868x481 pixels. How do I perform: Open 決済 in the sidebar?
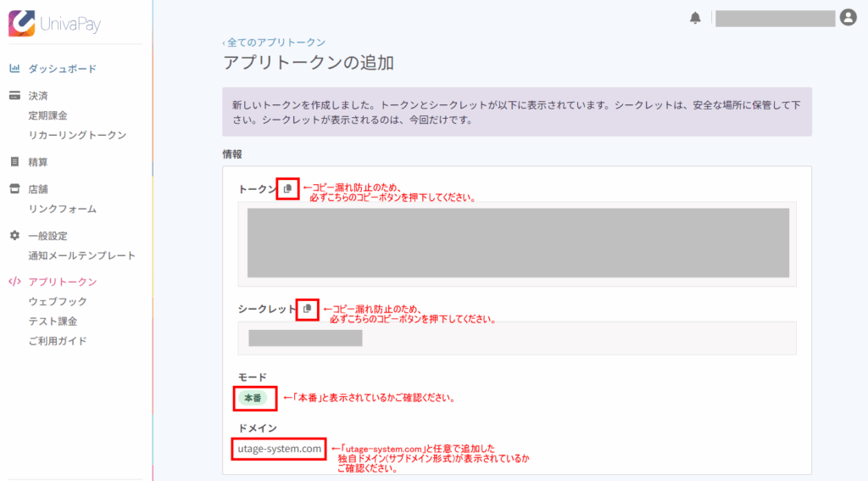point(38,96)
